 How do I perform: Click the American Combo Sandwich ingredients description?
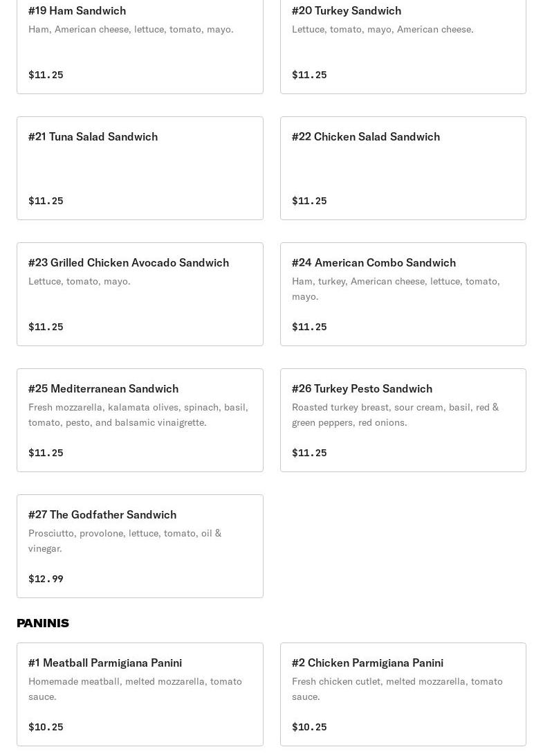395,289
